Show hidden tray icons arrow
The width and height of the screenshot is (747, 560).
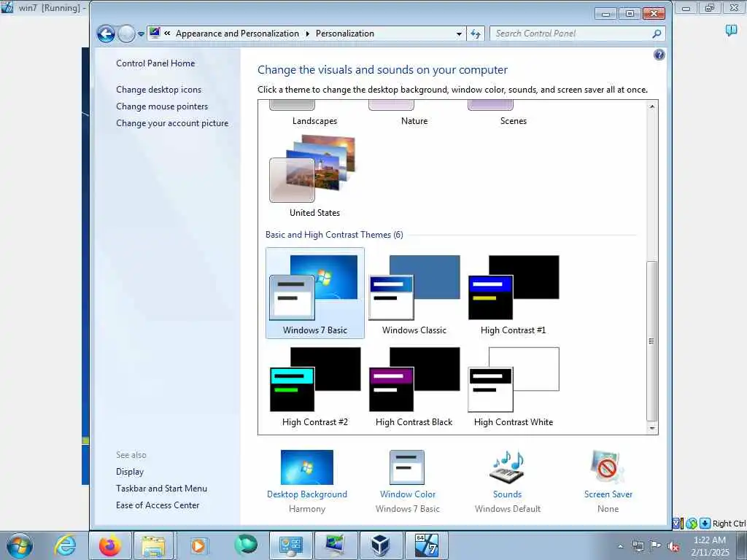point(620,546)
